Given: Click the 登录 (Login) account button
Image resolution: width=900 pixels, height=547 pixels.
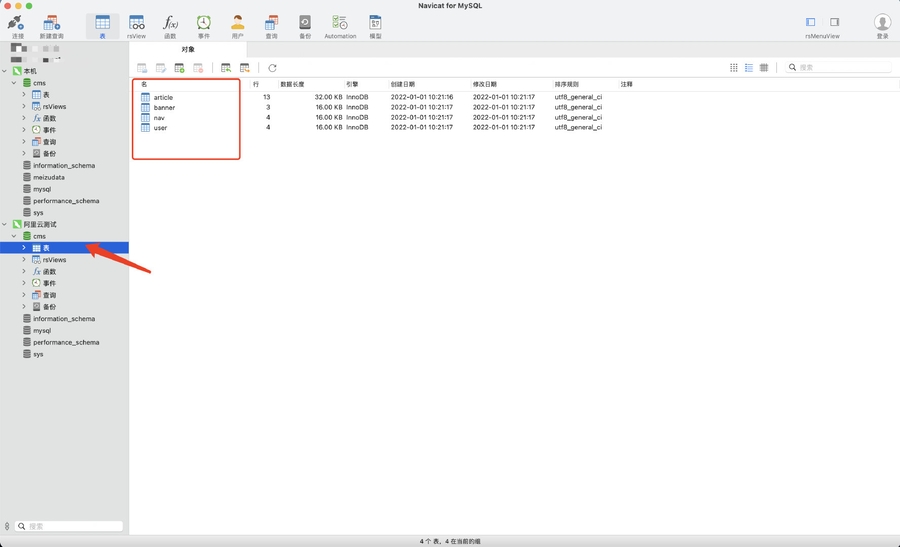Looking at the screenshot, I should 882,24.
